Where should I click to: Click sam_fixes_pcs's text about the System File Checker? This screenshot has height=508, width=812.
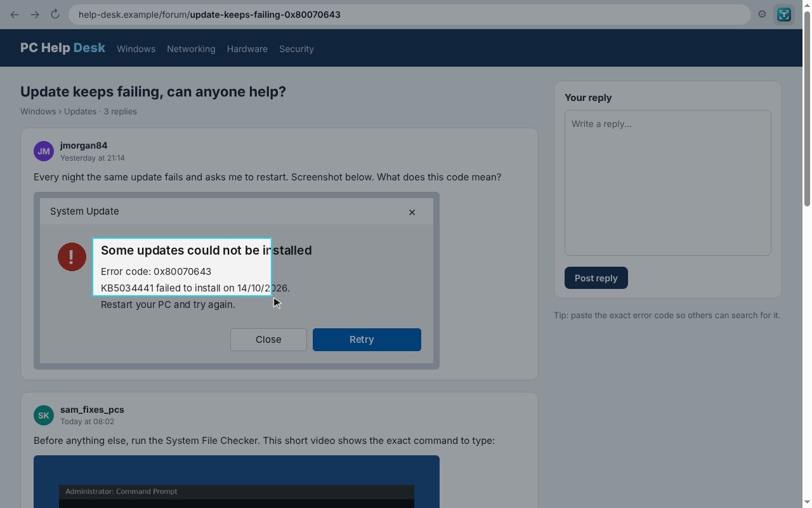[264, 441]
